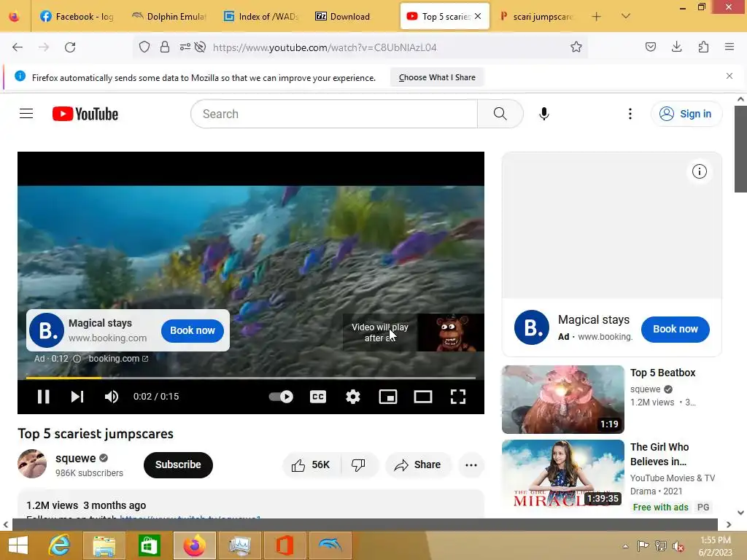Open a new browser tab
This screenshot has height=560, width=747.
point(596,17)
